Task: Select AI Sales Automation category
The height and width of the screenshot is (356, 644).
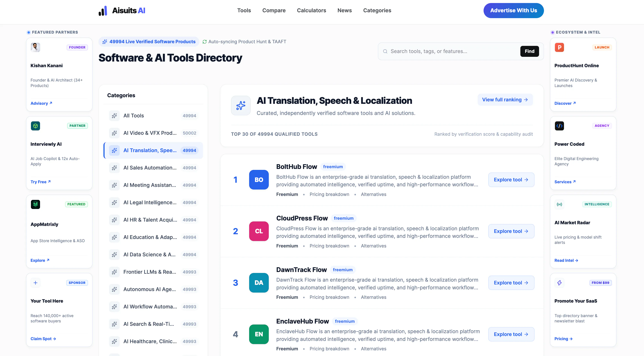Action: (153, 168)
